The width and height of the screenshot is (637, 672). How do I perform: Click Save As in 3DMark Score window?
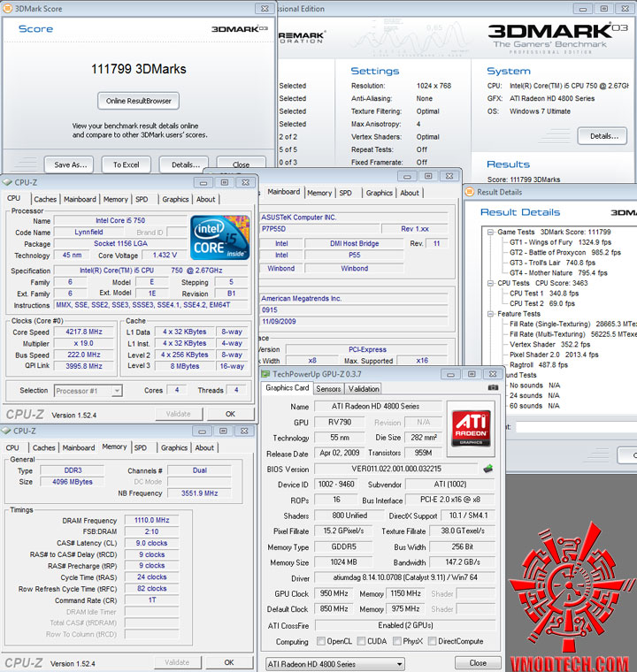70,164
